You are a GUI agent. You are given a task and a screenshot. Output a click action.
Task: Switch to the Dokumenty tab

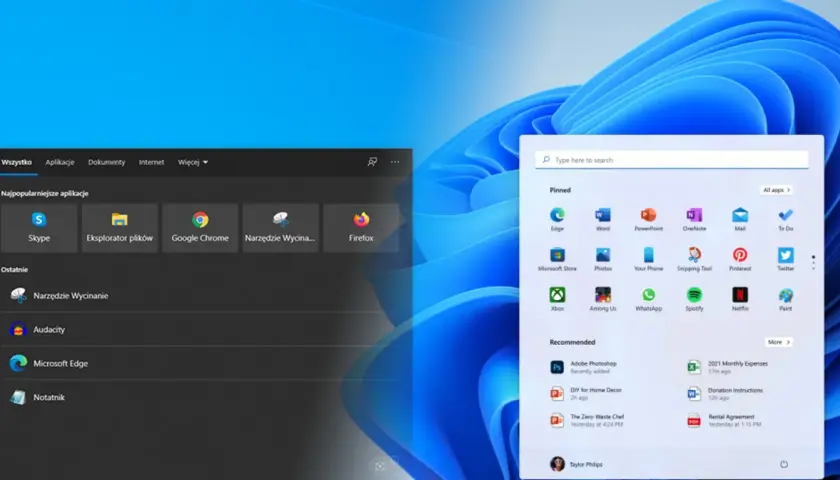click(107, 162)
